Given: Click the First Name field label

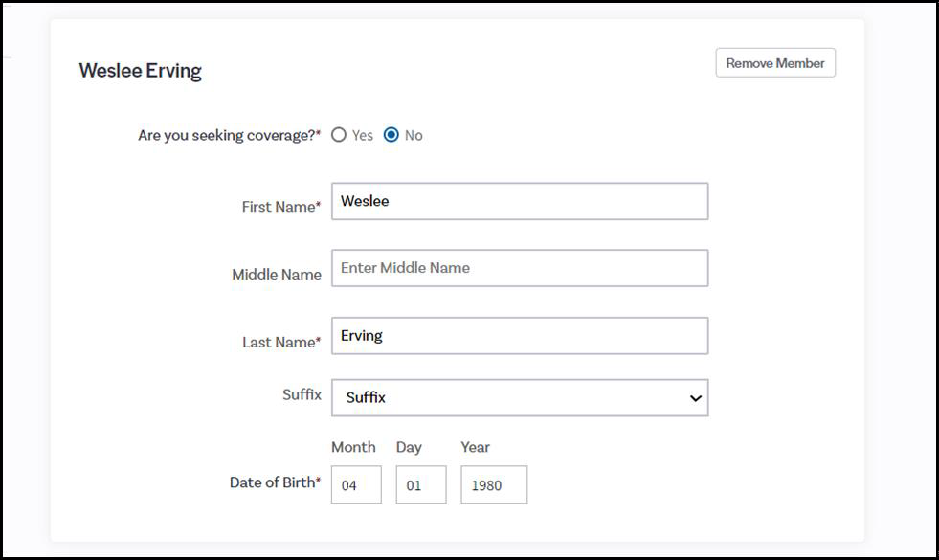Looking at the screenshot, I should click(x=281, y=207).
